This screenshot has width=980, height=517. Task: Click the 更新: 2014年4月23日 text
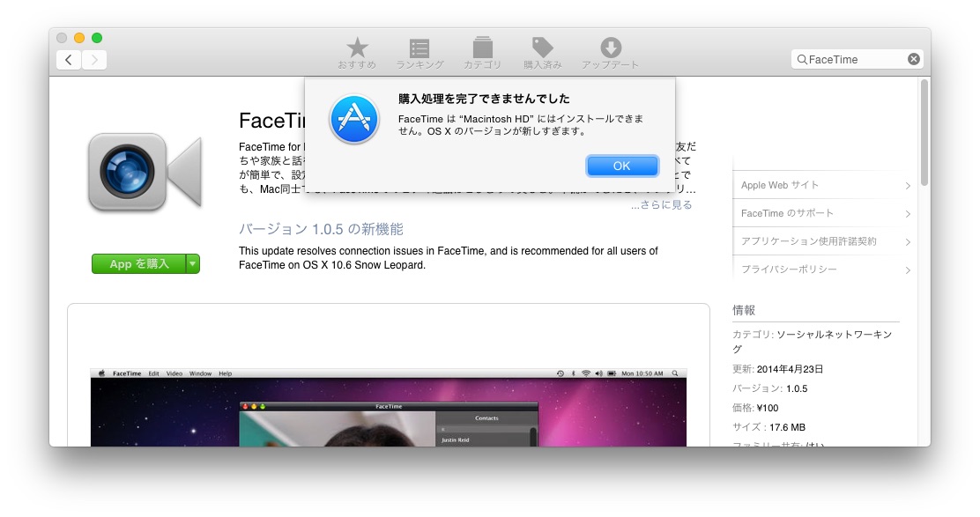click(x=777, y=369)
